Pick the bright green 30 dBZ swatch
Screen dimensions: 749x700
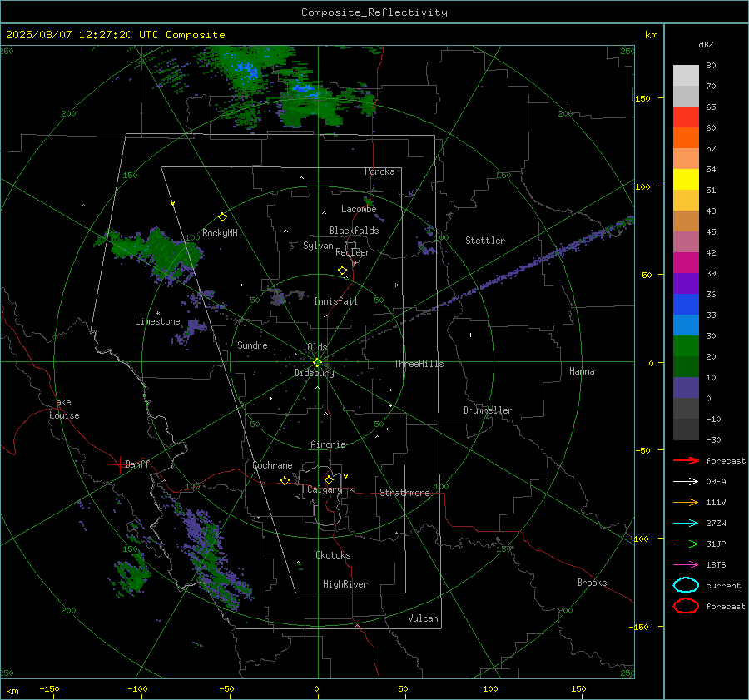[686, 345]
